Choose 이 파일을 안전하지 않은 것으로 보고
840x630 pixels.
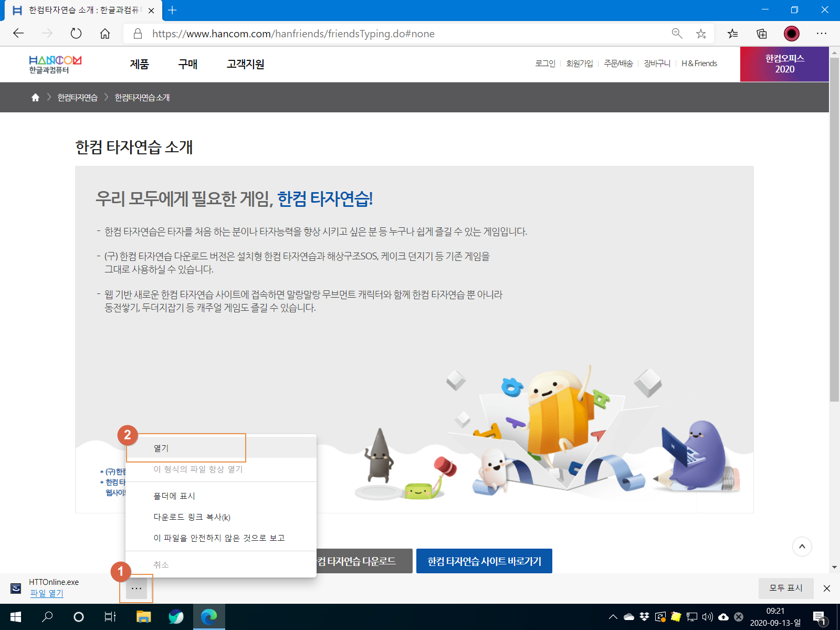tap(221, 538)
